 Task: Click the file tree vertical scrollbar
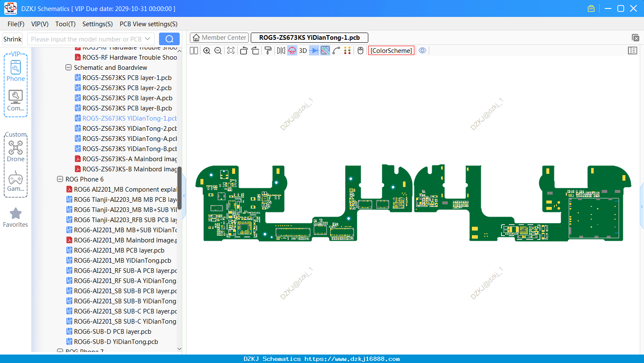click(x=179, y=188)
